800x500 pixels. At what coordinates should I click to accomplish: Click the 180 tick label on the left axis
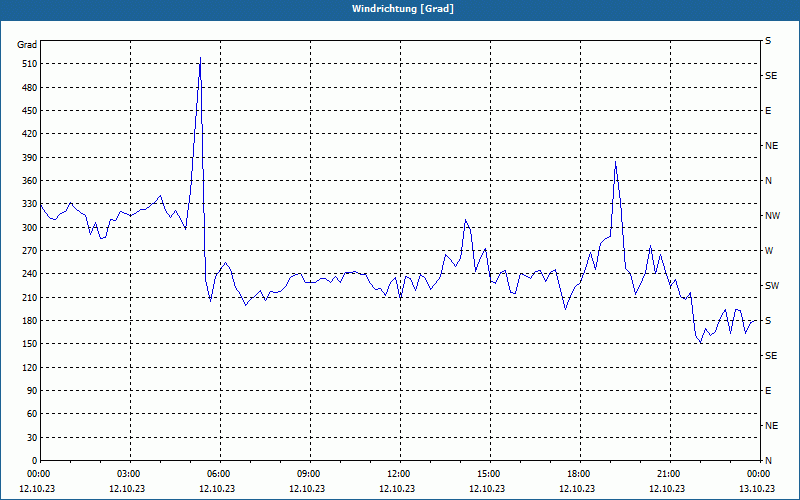tap(29, 321)
